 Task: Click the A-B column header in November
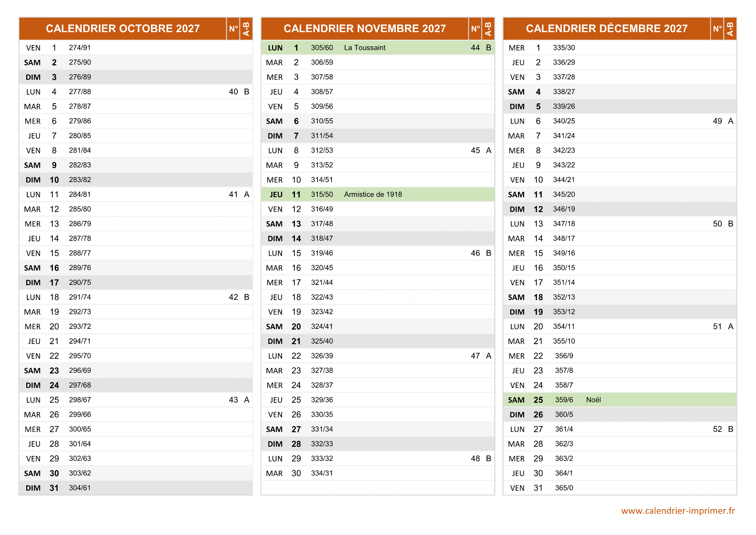488,28
